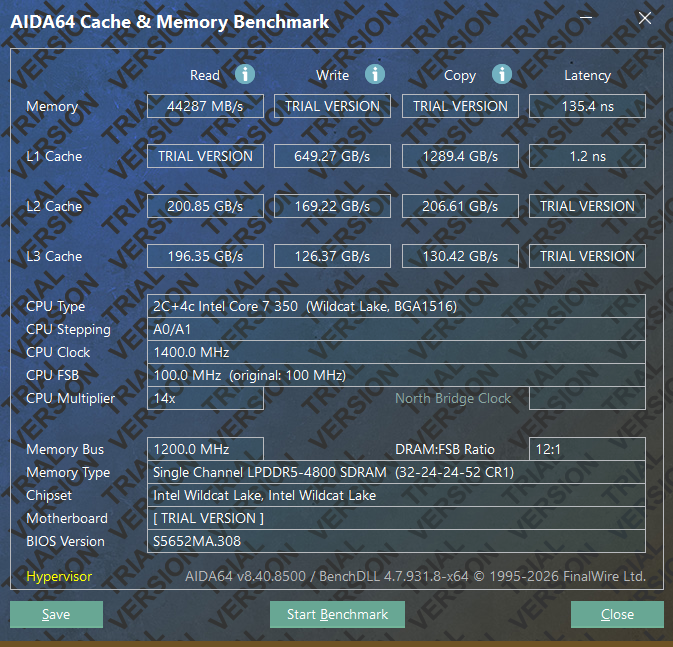Minimize the AIDA64 benchmark window
The height and width of the screenshot is (647, 673).
586,18
